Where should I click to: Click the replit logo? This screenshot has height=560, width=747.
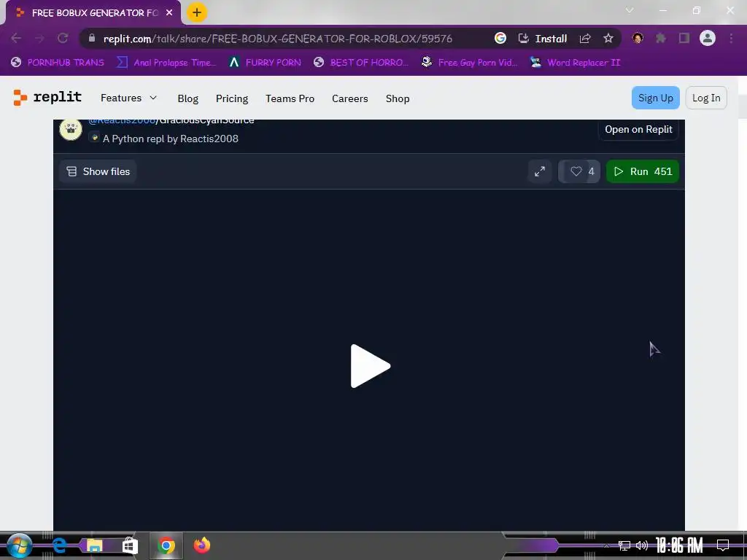pos(47,98)
